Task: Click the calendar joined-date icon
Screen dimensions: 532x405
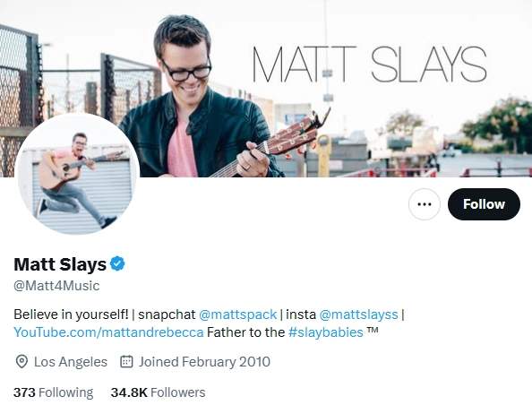Action: (x=126, y=362)
